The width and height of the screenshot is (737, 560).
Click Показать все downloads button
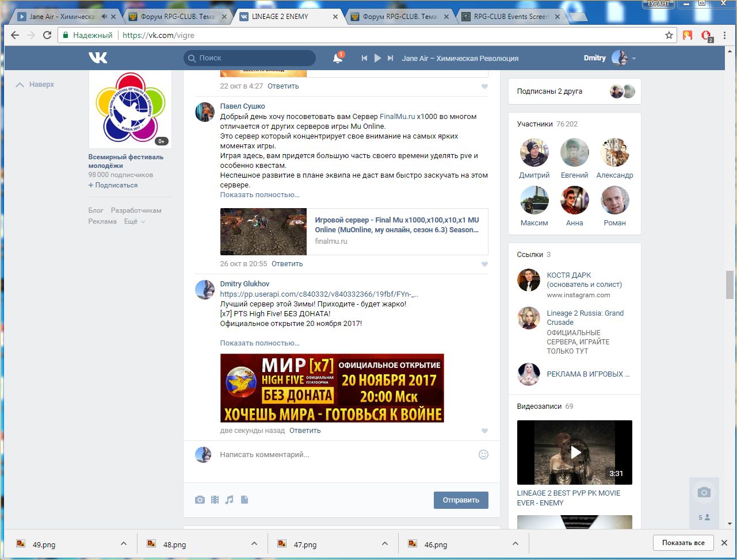(x=683, y=543)
